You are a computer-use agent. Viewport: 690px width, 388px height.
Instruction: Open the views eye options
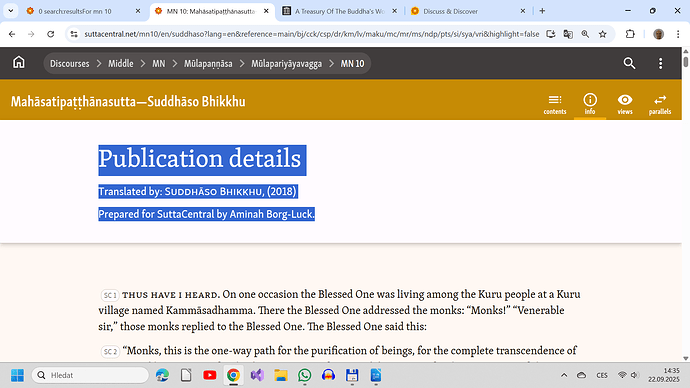pyautogui.click(x=625, y=104)
